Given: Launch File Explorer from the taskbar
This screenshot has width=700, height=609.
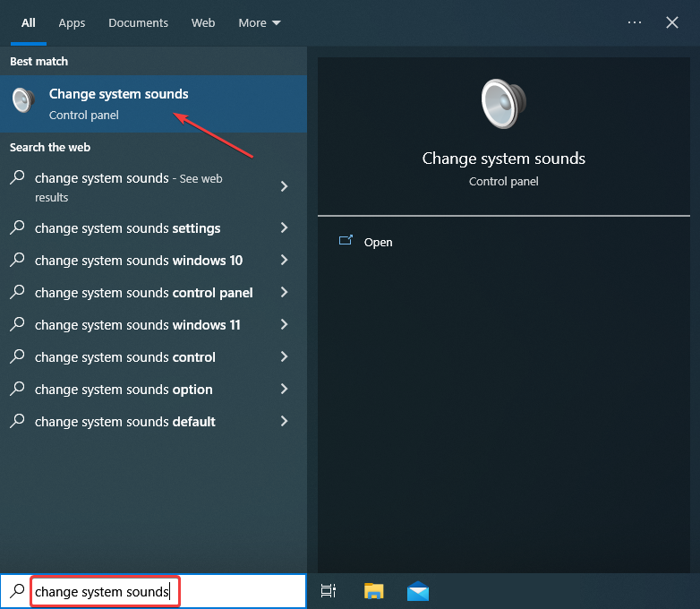Looking at the screenshot, I should pos(373,591).
